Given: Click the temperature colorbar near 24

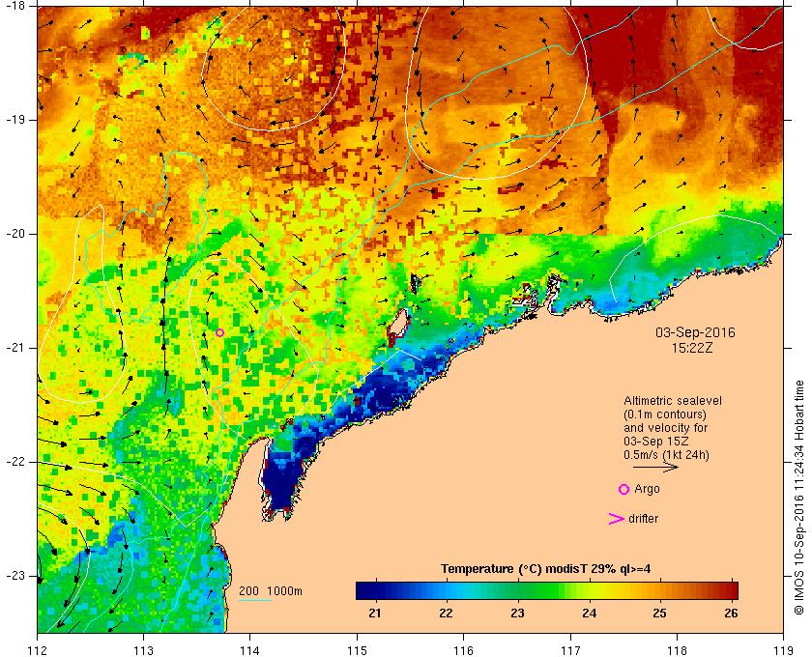Looking at the screenshot, I should coord(589,590).
